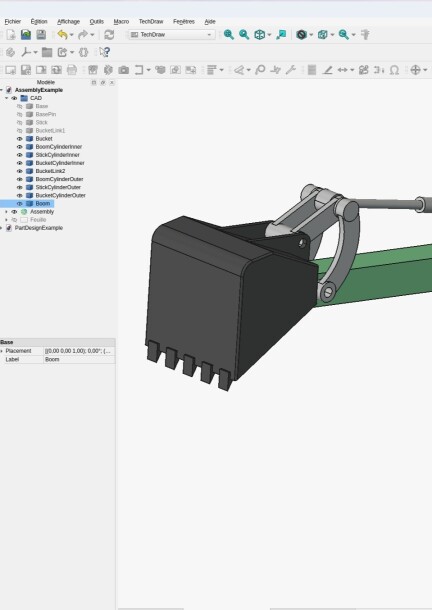Open the undo history dropdown arrow
The height and width of the screenshot is (610, 432).
pos(71,35)
